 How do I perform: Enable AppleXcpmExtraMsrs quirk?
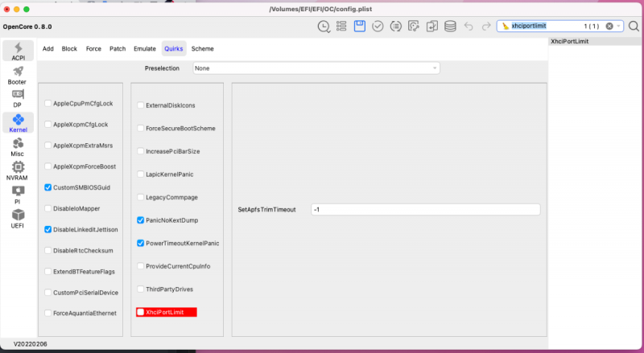(x=48, y=146)
